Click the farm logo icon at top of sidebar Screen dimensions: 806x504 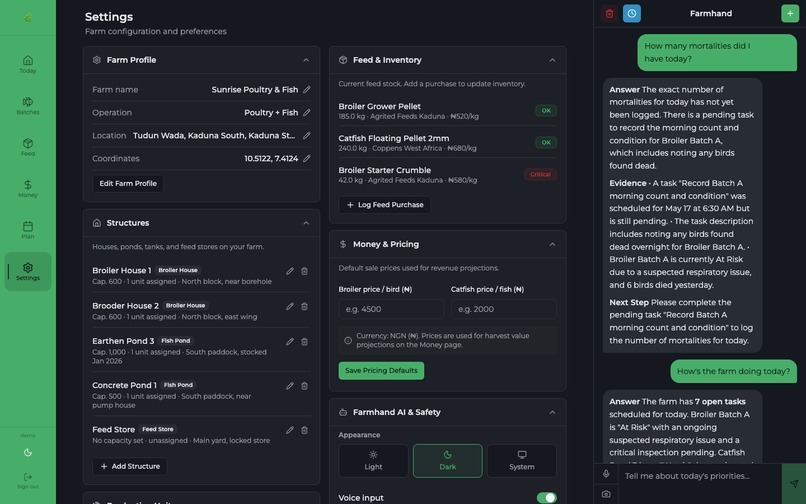tap(28, 17)
